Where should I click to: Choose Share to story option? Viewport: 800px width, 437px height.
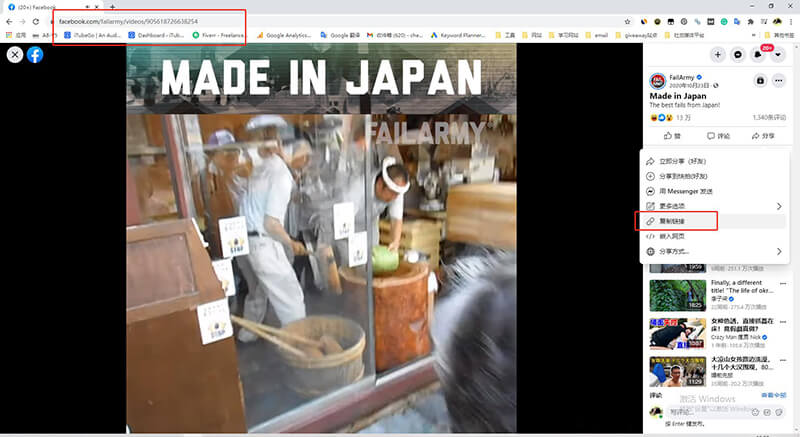(714, 176)
